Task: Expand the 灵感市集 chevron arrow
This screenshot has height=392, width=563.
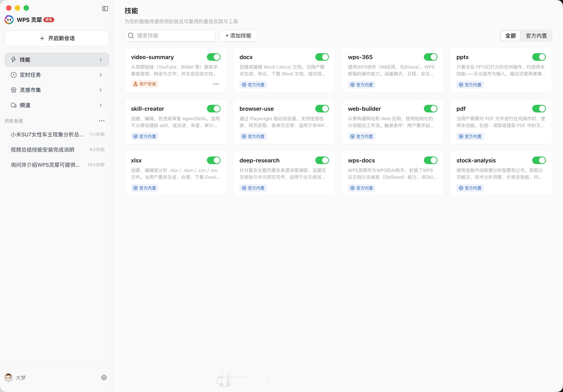Action: (x=101, y=90)
